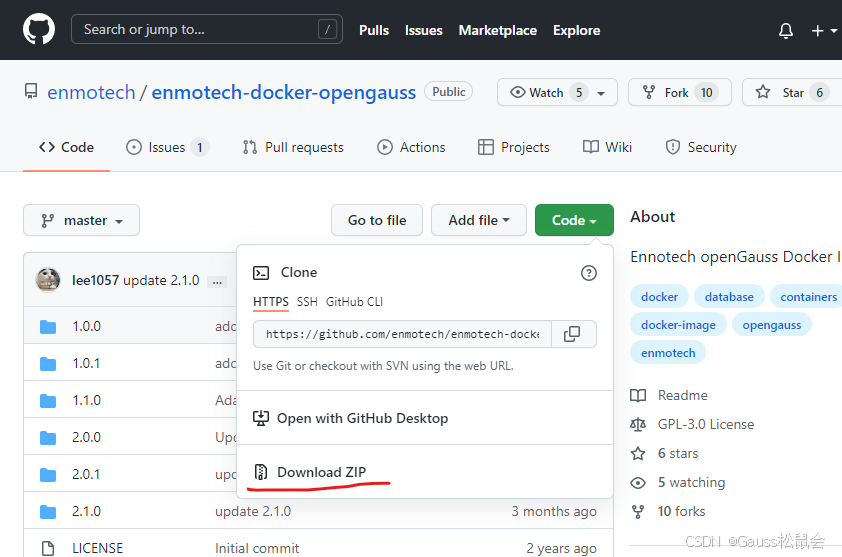The image size is (842, 557).
Task: Click the Initial commit message link
Action: [x=257, y=548]
